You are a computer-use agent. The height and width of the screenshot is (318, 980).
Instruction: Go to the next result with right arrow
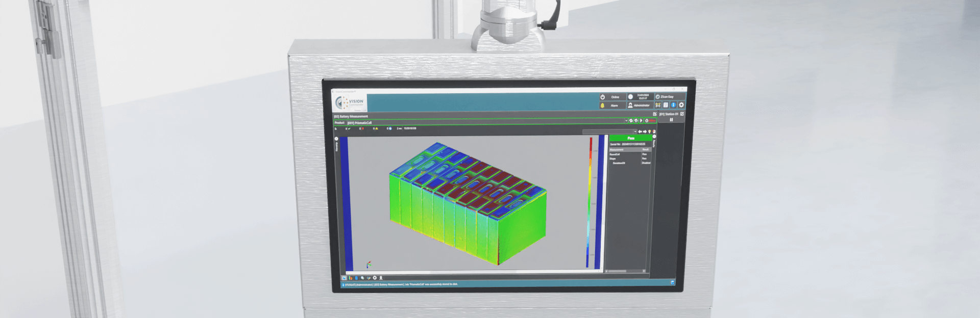coord(645,131)
